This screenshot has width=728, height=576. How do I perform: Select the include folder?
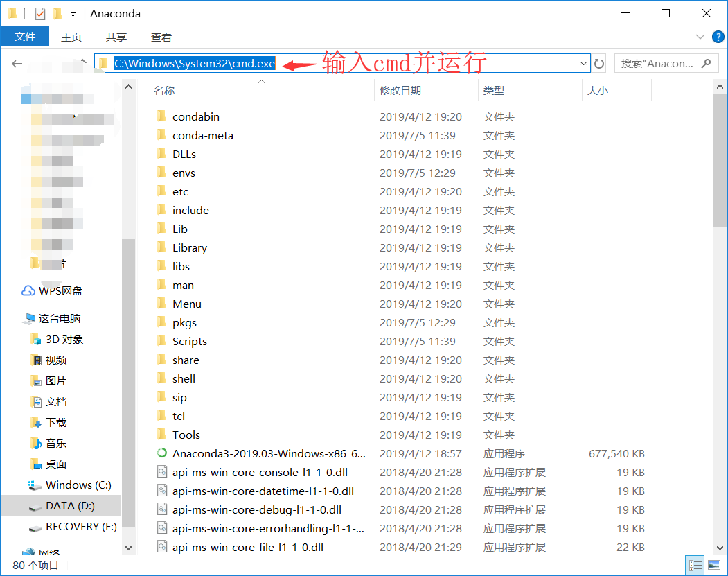point(190,210)
